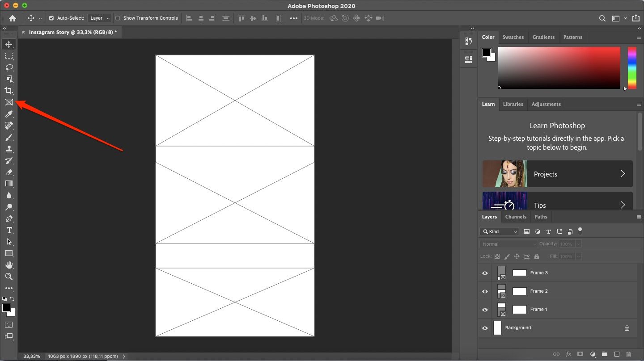Select the Crop tool
This screenshot has width=644, height=361.
click(x=9, y=91)
